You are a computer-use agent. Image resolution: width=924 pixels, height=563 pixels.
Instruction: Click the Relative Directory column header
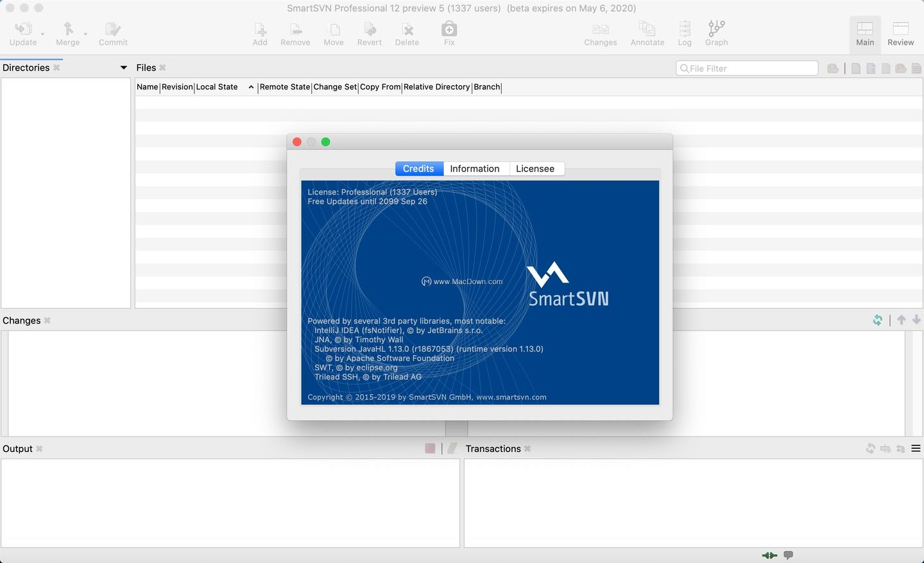pyautogui.click(x=437, y=87)
